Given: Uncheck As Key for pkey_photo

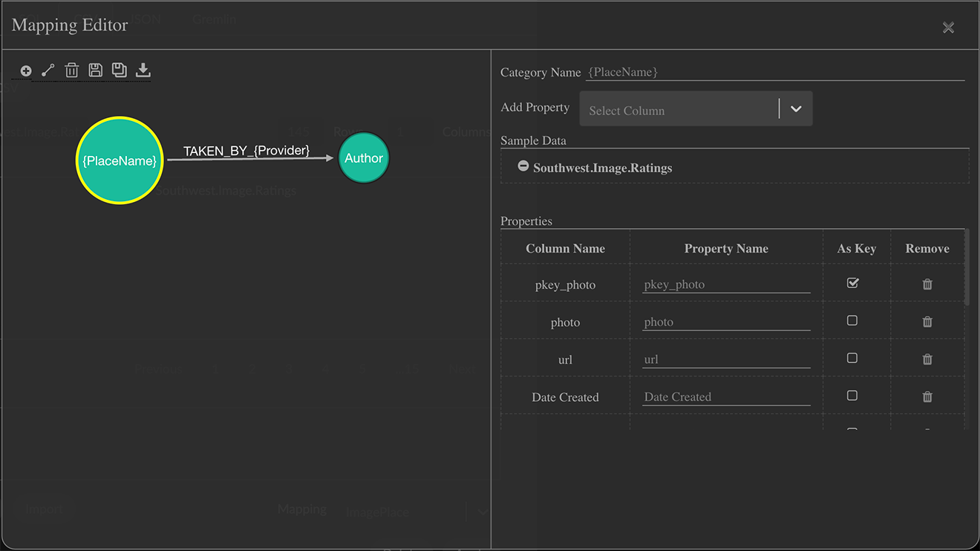Looking at the screenshot, I should pyautogui.click(x=852, y=283).
